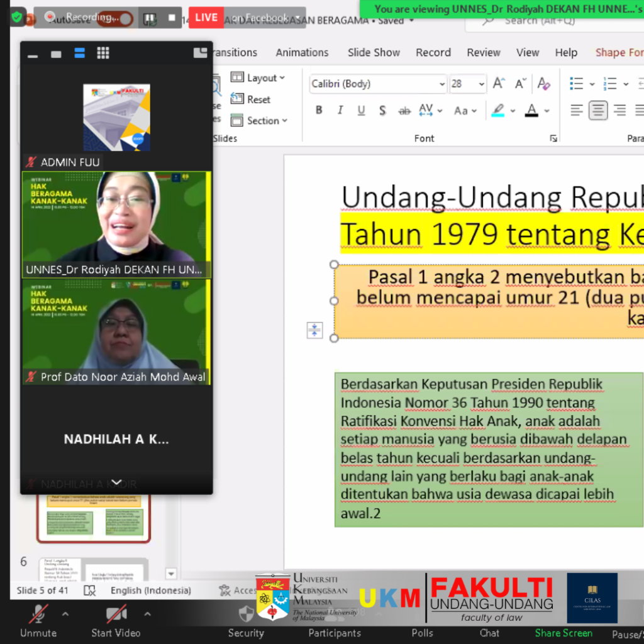
Task: Switch to grid gallery view in video panel
Action: pyautogui.click(x=103, y=53)
